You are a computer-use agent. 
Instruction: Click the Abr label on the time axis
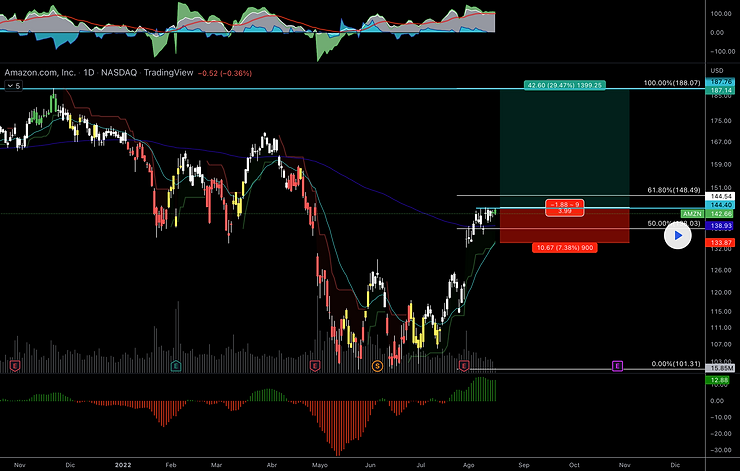pos(271,465)
